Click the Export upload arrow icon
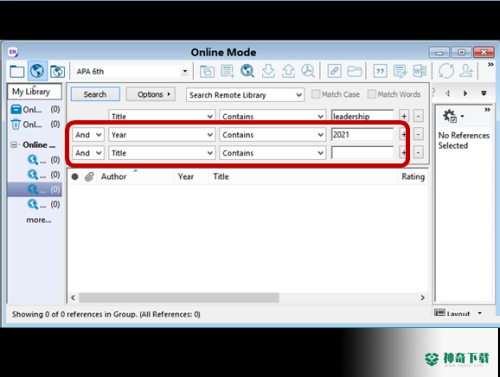 point(288,71)
